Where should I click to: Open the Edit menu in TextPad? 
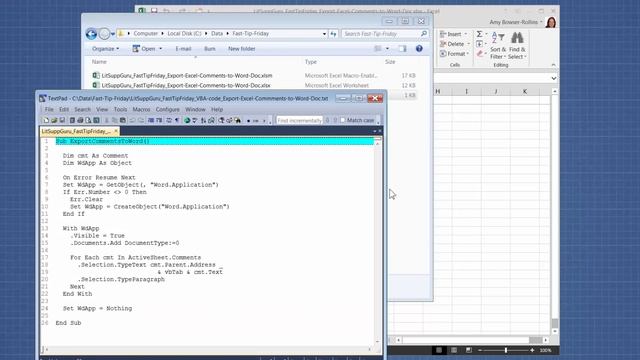click(x=64, y=109)
